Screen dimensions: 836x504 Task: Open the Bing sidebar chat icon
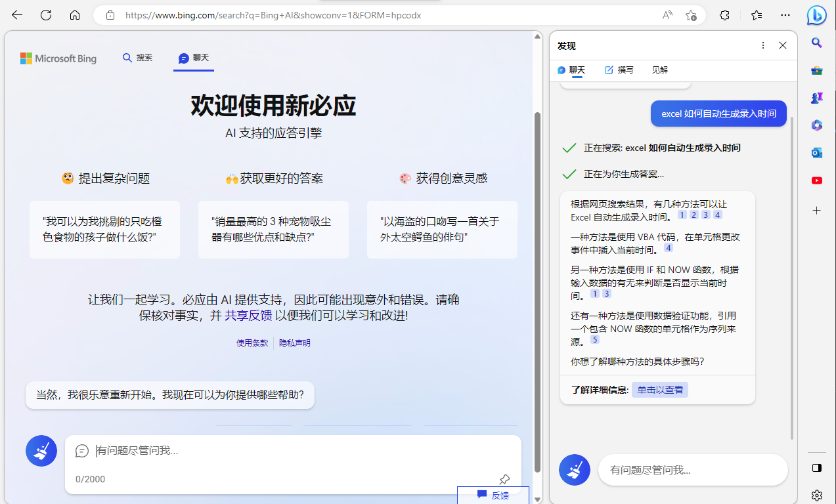[x=816, y=14]
